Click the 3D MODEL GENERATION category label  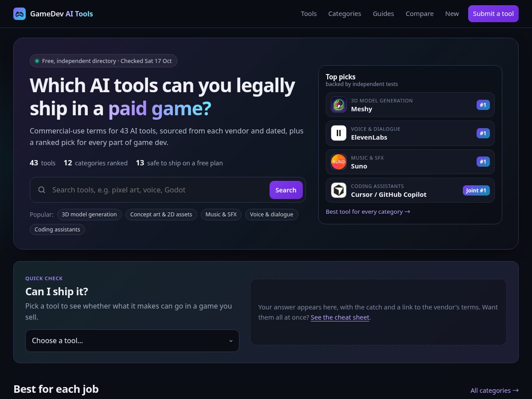pyautogui.click(x=382, y=101)
